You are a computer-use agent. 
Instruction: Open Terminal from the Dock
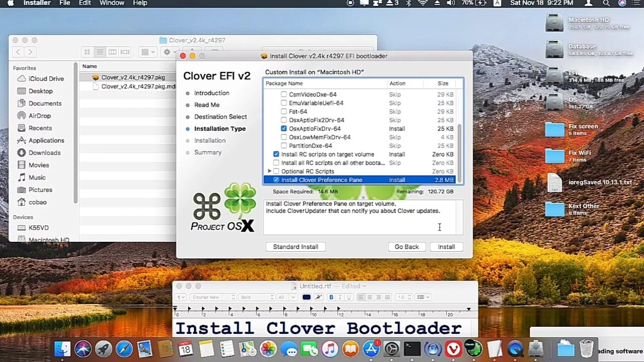(412, 349)
